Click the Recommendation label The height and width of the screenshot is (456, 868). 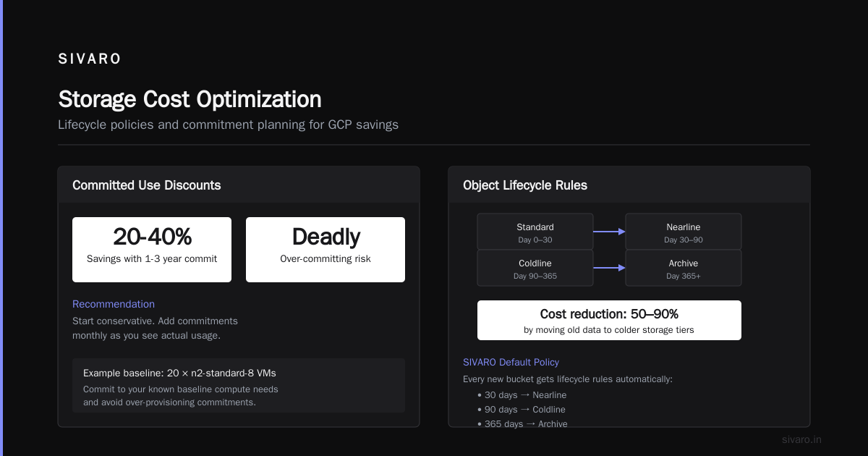tap(114, 304)
